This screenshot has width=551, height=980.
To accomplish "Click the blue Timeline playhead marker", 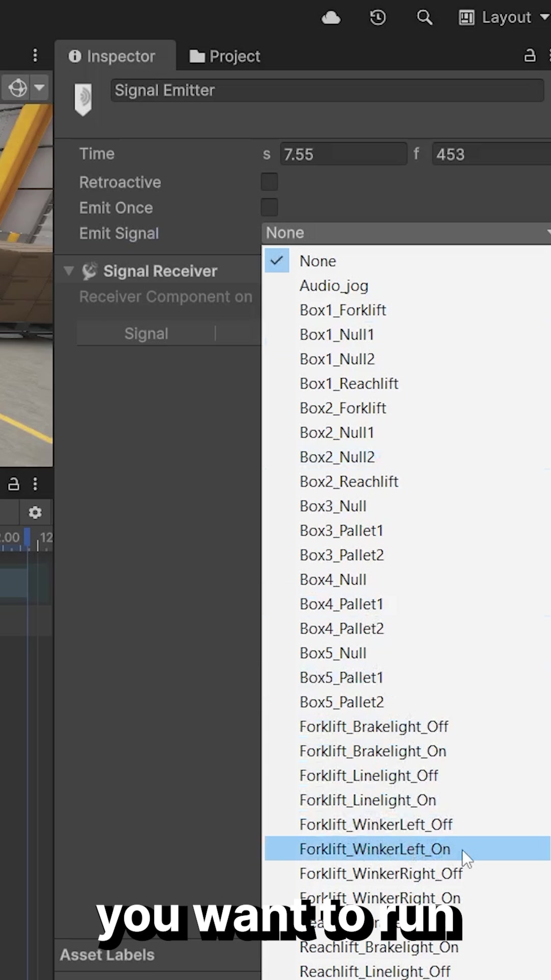I will tap(27, 538).
